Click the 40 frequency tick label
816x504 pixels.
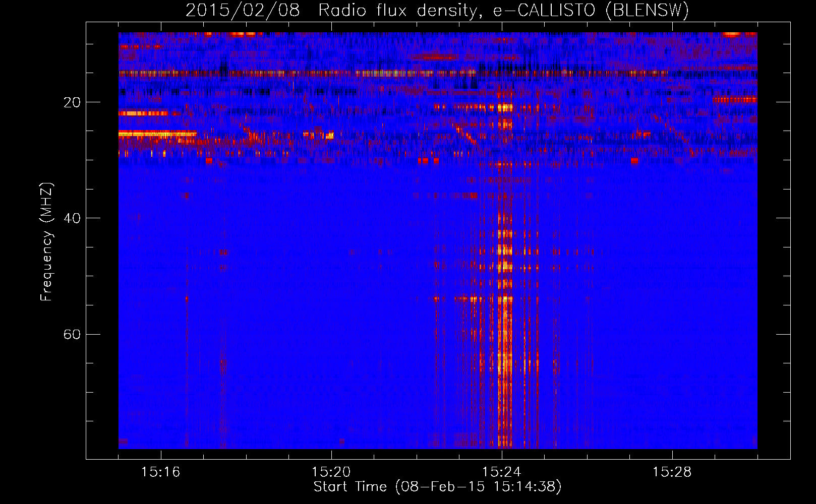(72, 219)
